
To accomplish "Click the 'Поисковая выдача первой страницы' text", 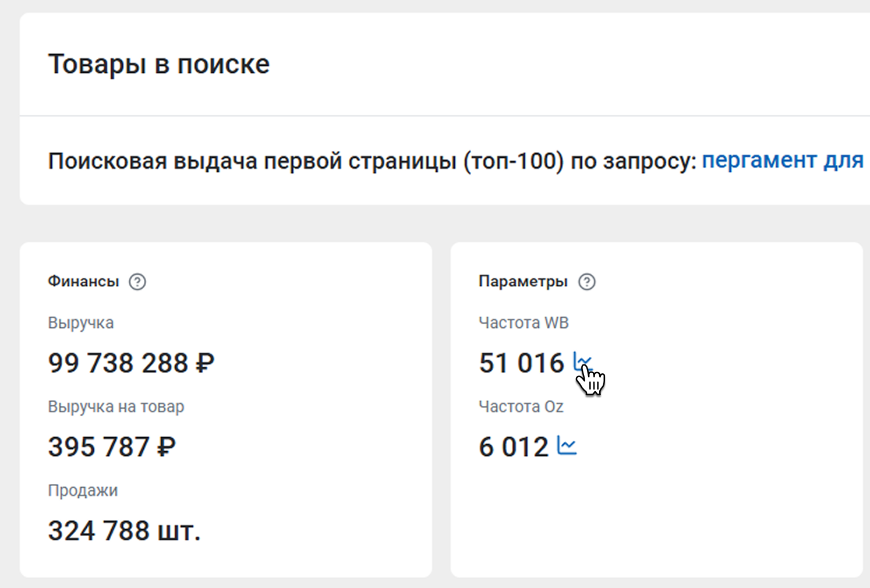I will coord(252,161).
